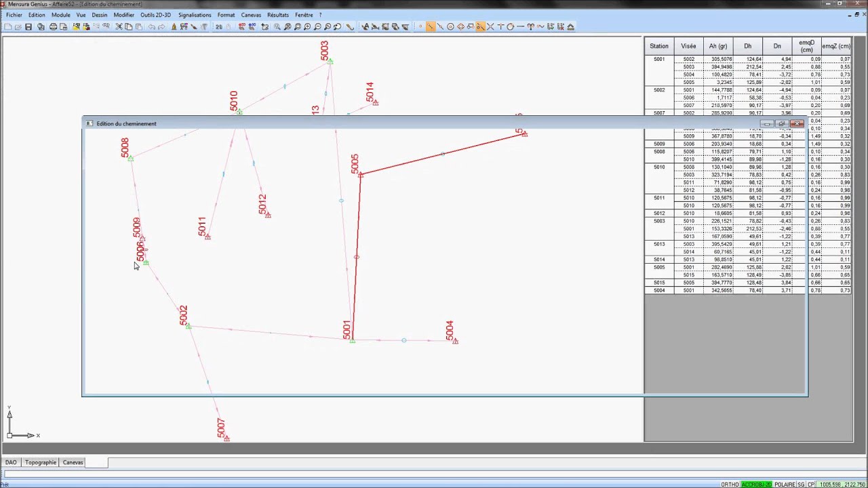Select station 5005 triangle on the red line
This screenshot has height=488, width=868.
[360, 174]
